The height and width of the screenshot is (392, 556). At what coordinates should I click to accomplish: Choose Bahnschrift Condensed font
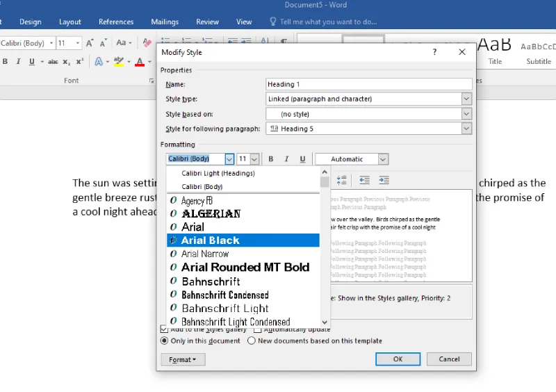pyautogui.click(x=243, y=295)
